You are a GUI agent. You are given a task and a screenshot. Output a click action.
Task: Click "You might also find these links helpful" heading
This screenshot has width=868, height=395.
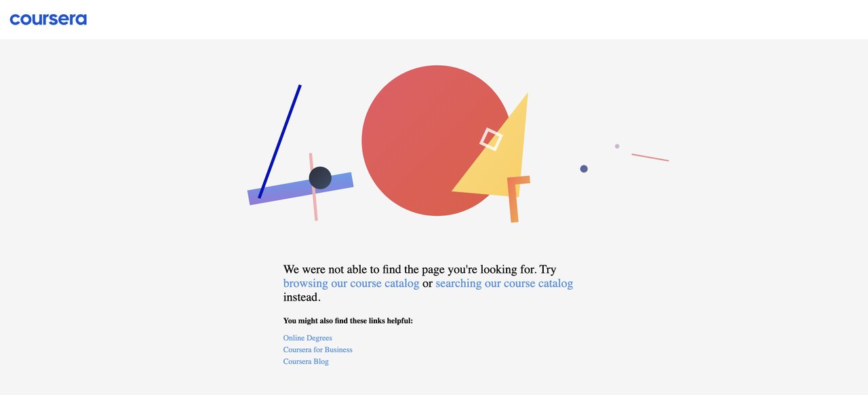pos(348,321)
